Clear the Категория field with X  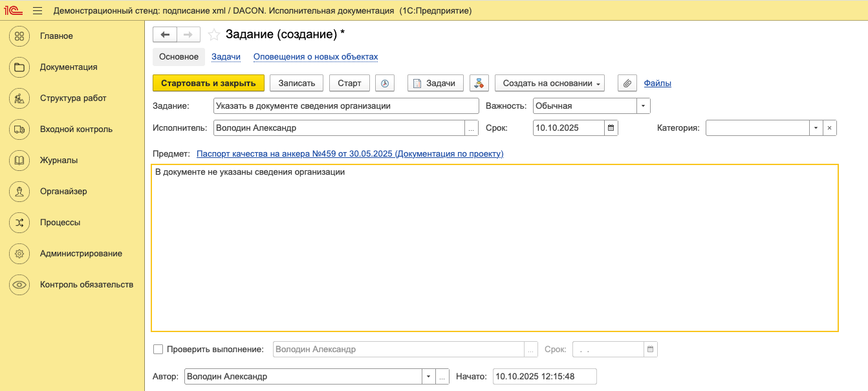pos(829,128)
